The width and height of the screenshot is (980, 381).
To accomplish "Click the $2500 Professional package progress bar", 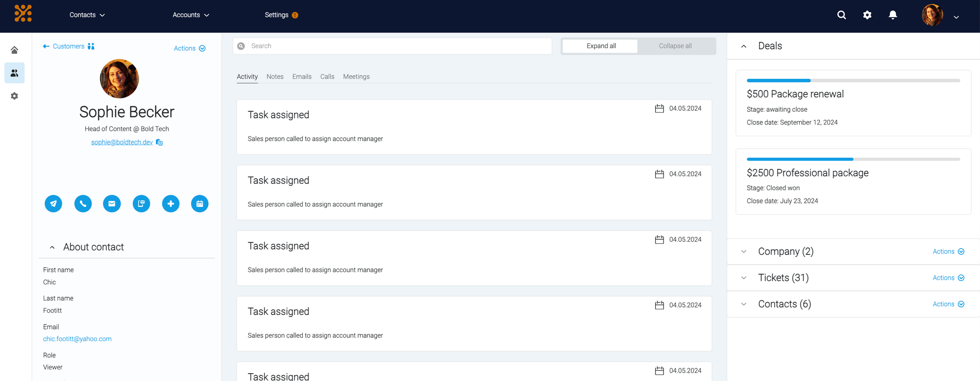I will 853,159.
